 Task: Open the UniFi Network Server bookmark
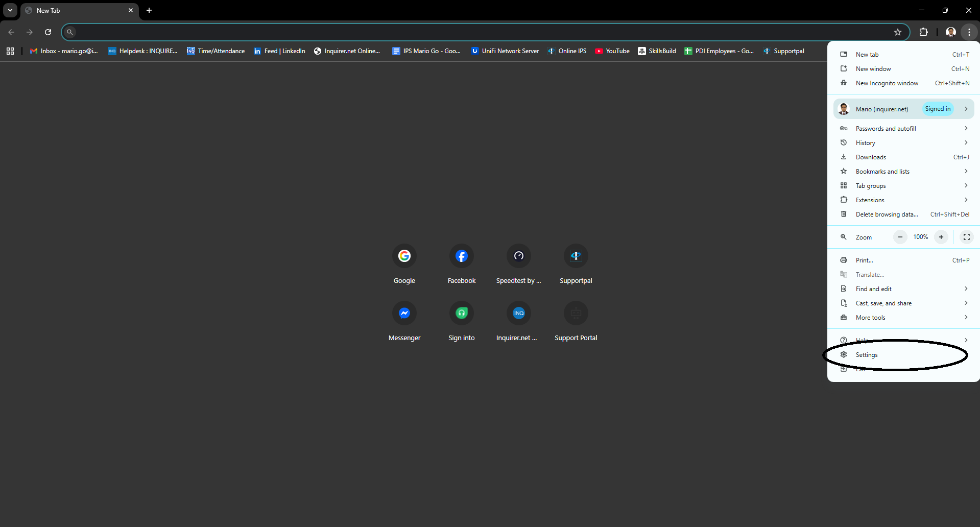coord(505,51)
